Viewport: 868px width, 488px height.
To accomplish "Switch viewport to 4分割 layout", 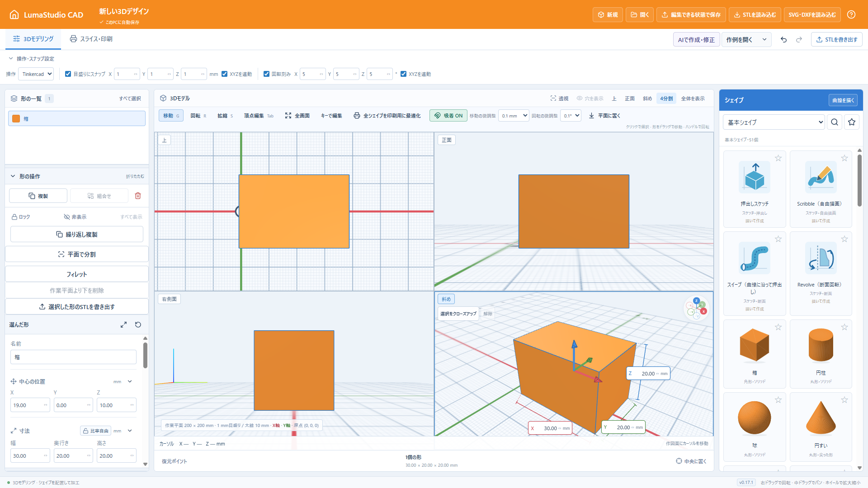I will [x=666, y=99].
